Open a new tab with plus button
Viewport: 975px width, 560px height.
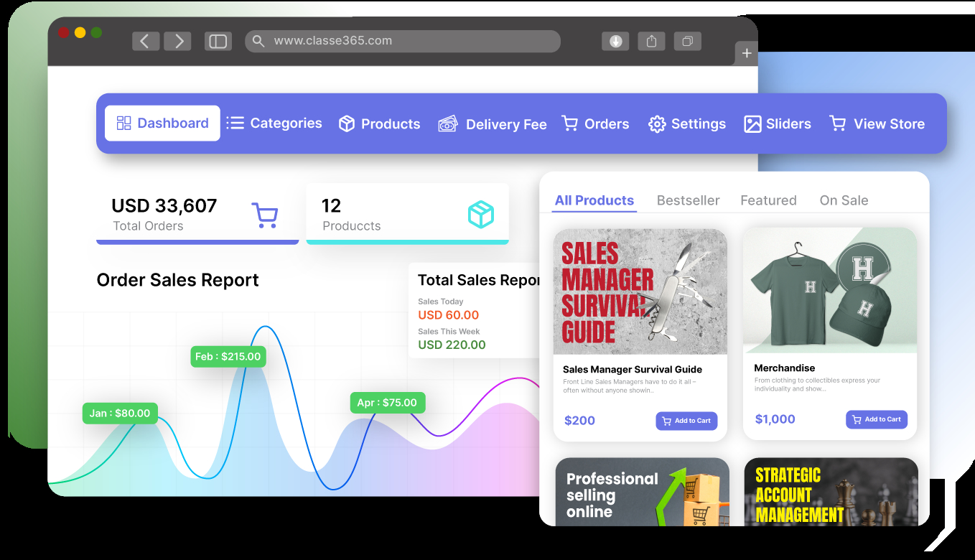[x=747, y=53]
